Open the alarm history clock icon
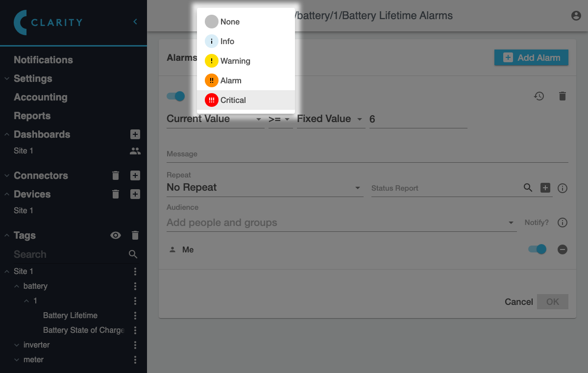The image size is (588, 373). (x=539, y=96)
